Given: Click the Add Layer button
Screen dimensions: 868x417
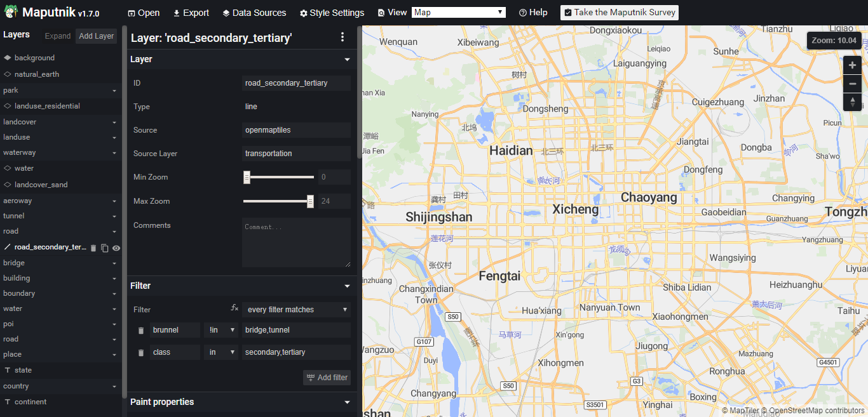Looking at the screenshot, I should tap(96, 36).
